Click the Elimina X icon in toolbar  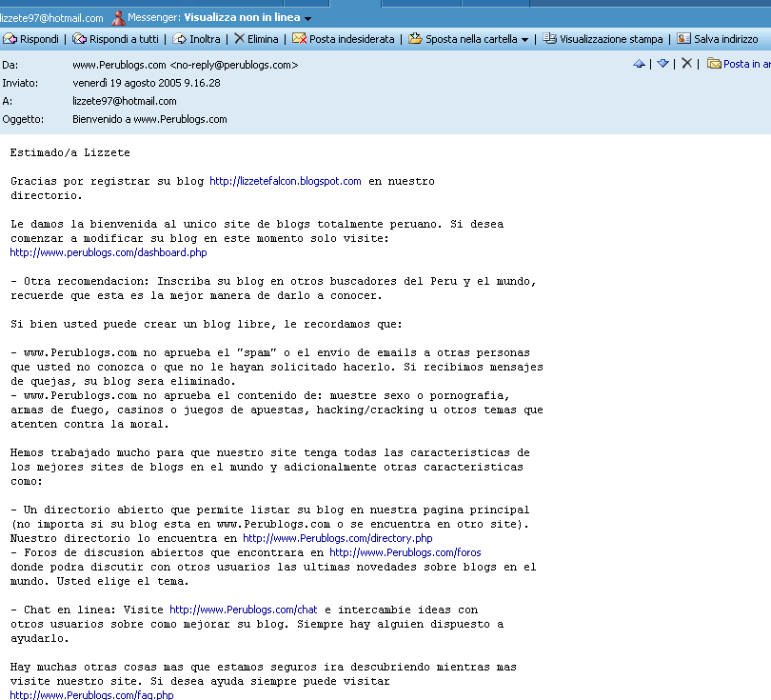[239, 38]
